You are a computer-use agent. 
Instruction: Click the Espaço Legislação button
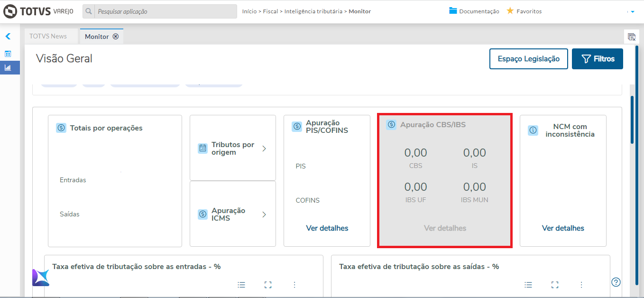[529, 59]
